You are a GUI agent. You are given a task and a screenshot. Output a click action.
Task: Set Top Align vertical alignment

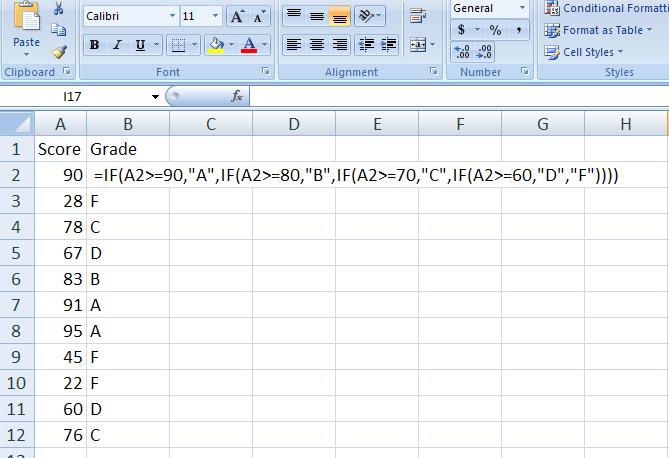[x=294, y=16]
